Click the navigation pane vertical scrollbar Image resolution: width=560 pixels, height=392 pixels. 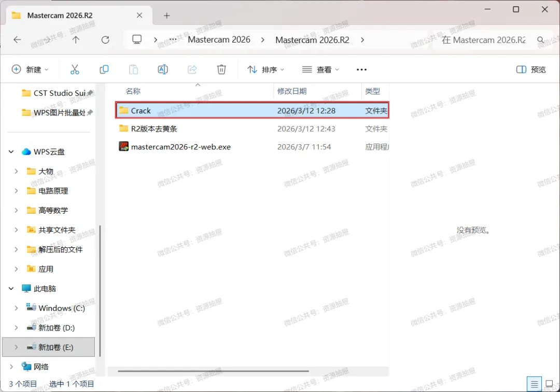(100, 291)
